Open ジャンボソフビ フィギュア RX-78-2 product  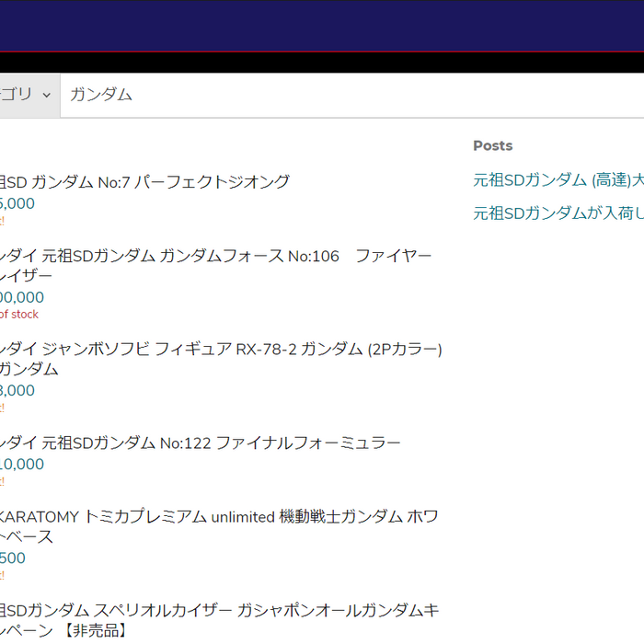coord(221,350)
